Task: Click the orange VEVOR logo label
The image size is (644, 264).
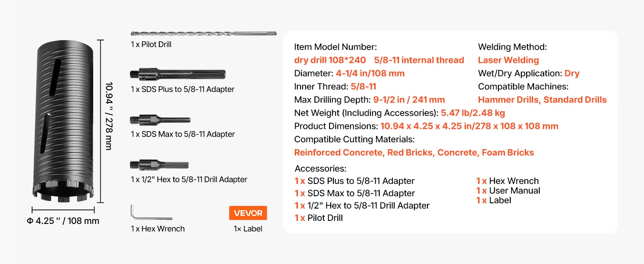Action: [x=248, y=213]
